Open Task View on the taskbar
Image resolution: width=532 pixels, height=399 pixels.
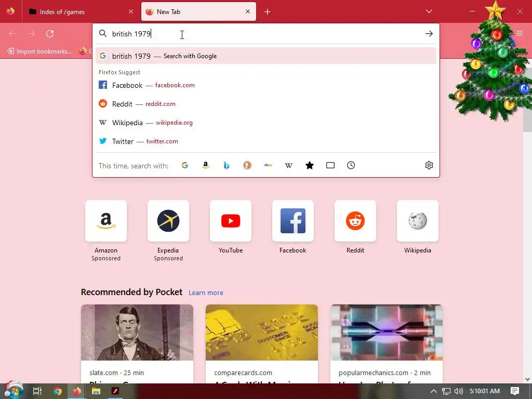point(37,391)
